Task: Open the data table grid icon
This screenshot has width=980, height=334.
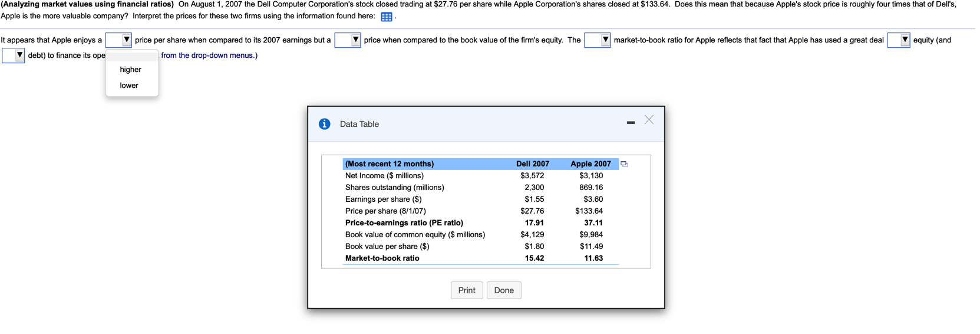Action: 387,17
